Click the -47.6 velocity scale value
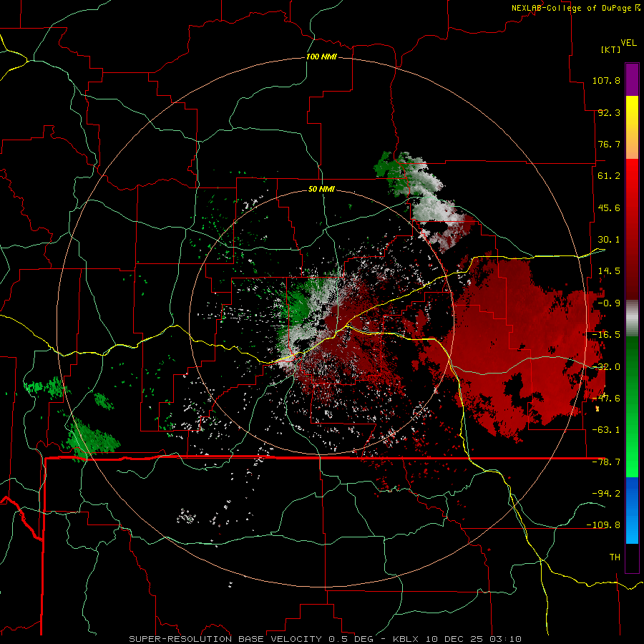This screenshot has height=644, width=644. coord(606,399)
